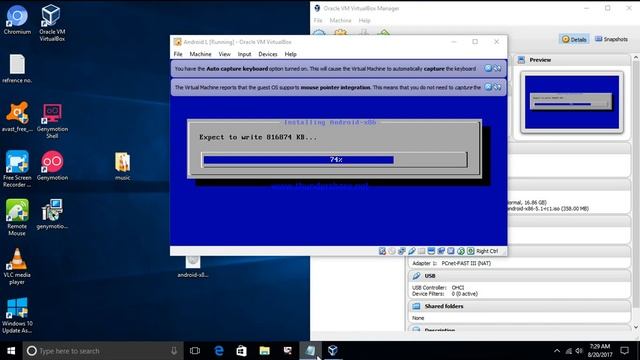Open Devices menu in Android1 VM window

(268, 54)
